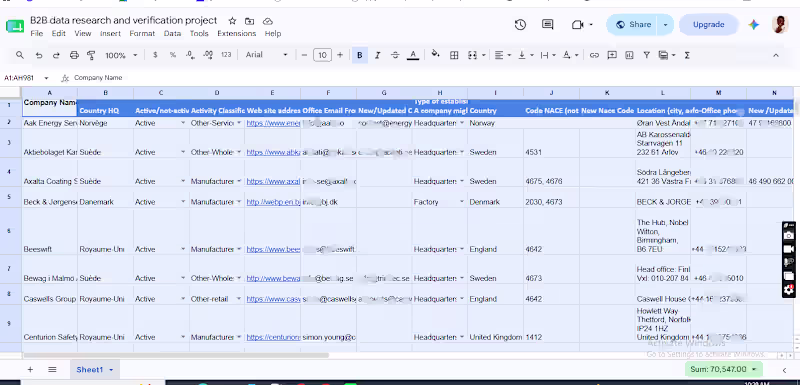Start a Meet video call
800x385 pixels.
(x=577, y=24)
